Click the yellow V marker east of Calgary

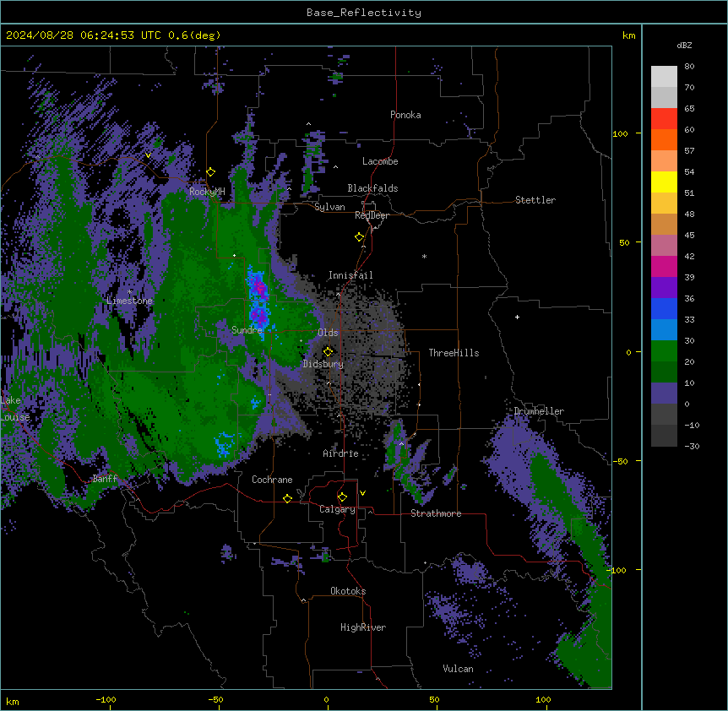[x=362, y=493]
